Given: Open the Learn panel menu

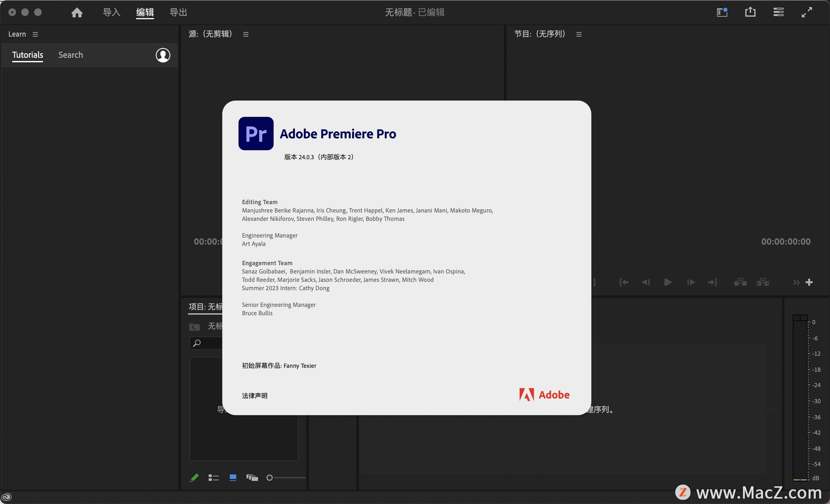Looking at the screenshot, I should tap(35, 34).
